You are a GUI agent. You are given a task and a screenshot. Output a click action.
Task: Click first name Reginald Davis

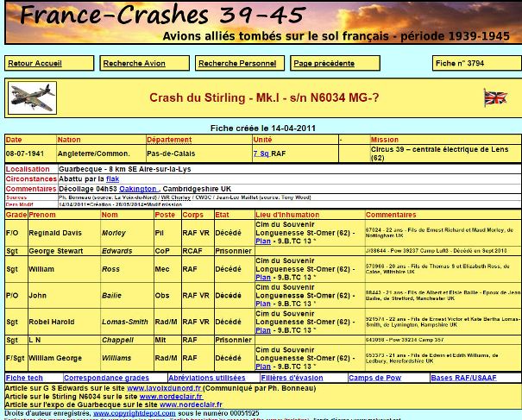click(55, 233)
